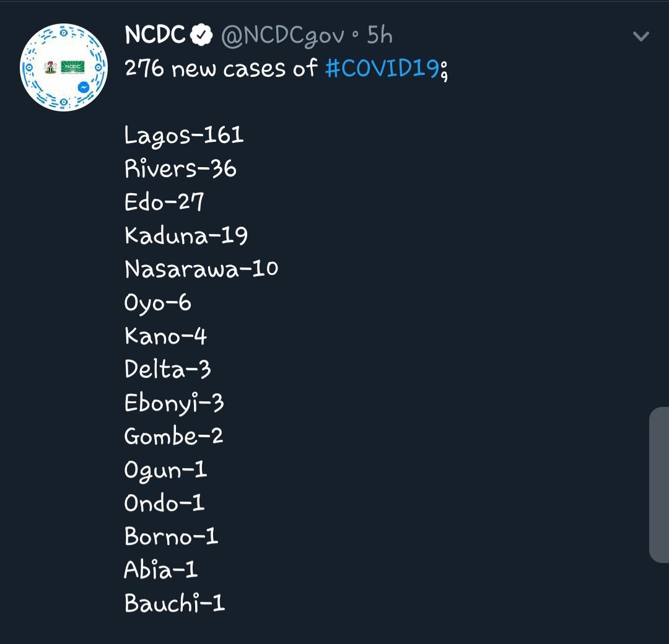Open the tweet options chevron menu

coord(641,37)
